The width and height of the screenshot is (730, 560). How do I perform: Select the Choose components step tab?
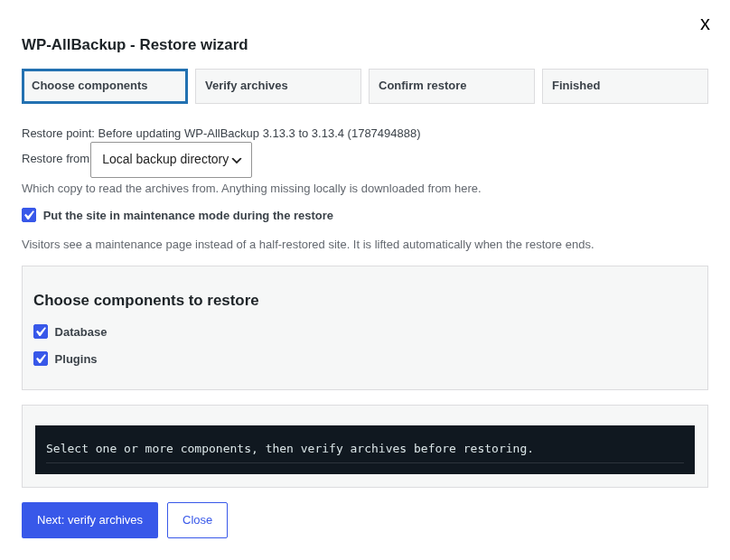[105, 86]
